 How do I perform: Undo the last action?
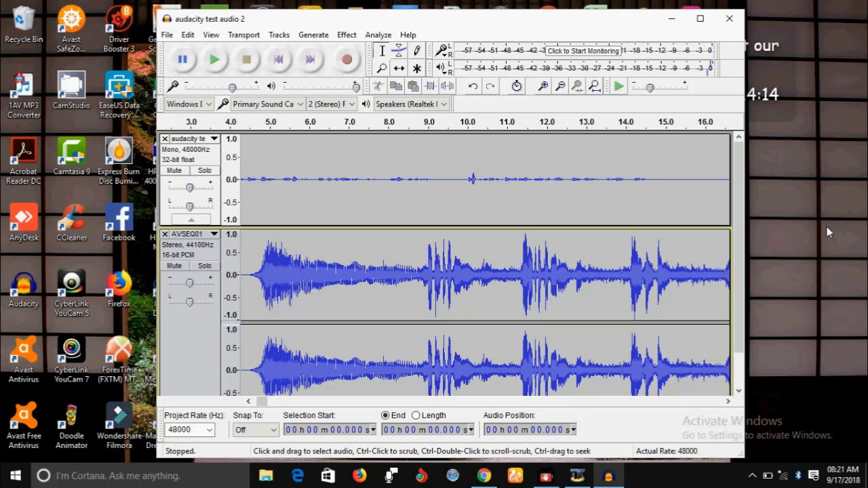coord(473,86)
